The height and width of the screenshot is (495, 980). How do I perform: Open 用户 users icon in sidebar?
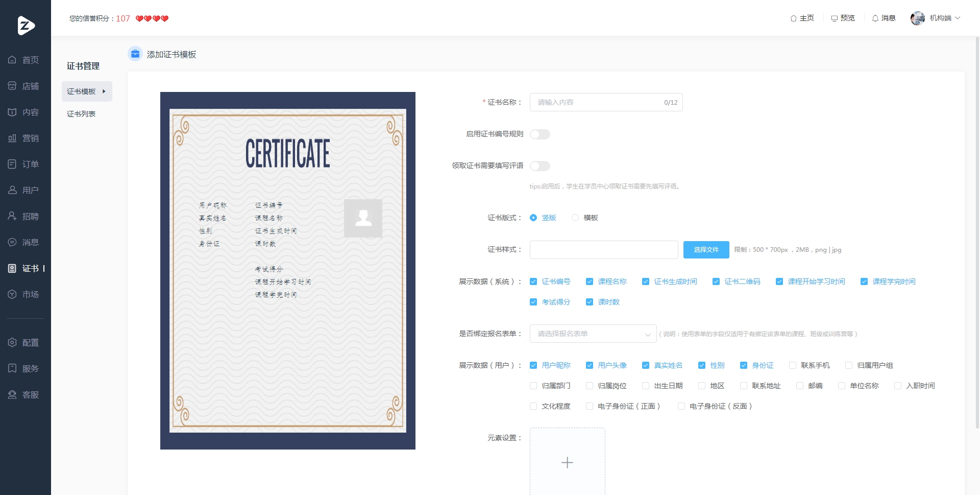pyautogui.click(x=12, y=190)
